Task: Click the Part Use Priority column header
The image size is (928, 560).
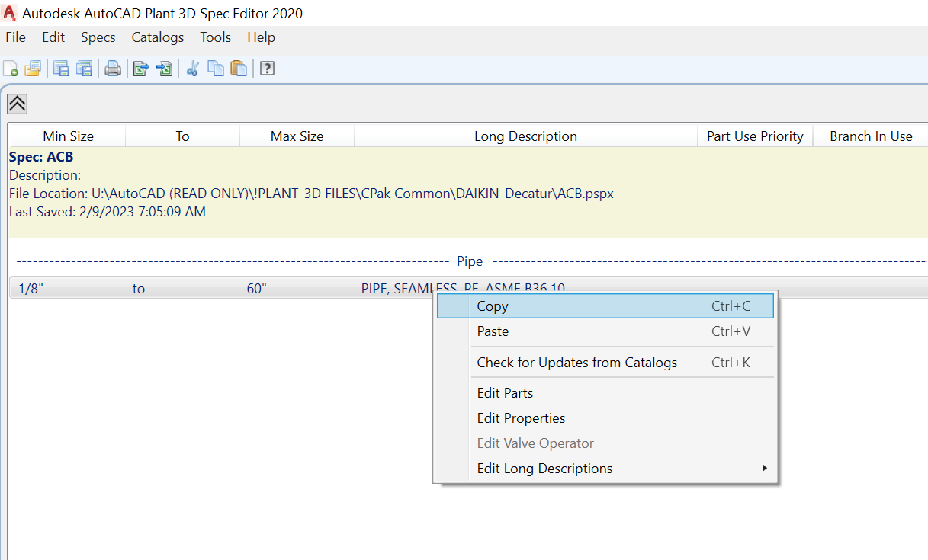Action: [x=755, y=136]
